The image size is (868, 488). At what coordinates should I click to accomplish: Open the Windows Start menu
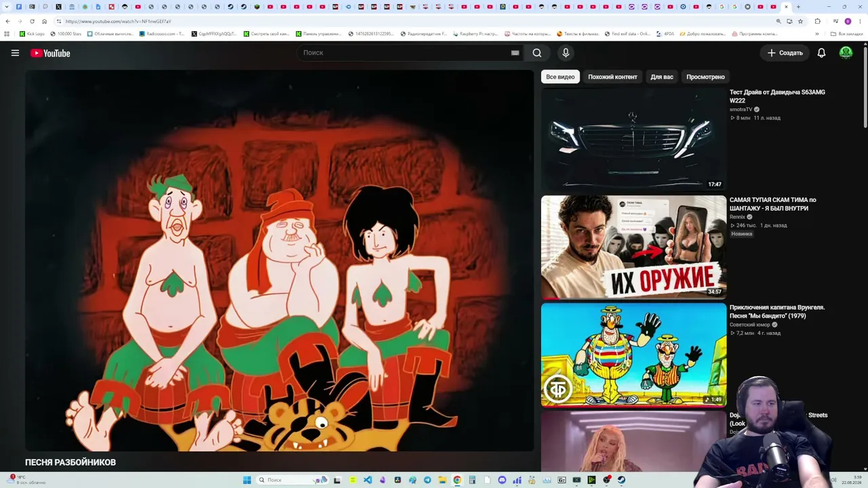247,480
